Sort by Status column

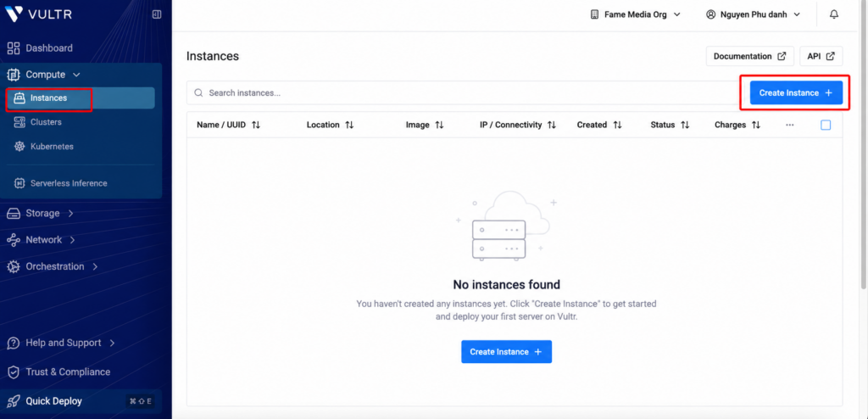pos(670,126)
